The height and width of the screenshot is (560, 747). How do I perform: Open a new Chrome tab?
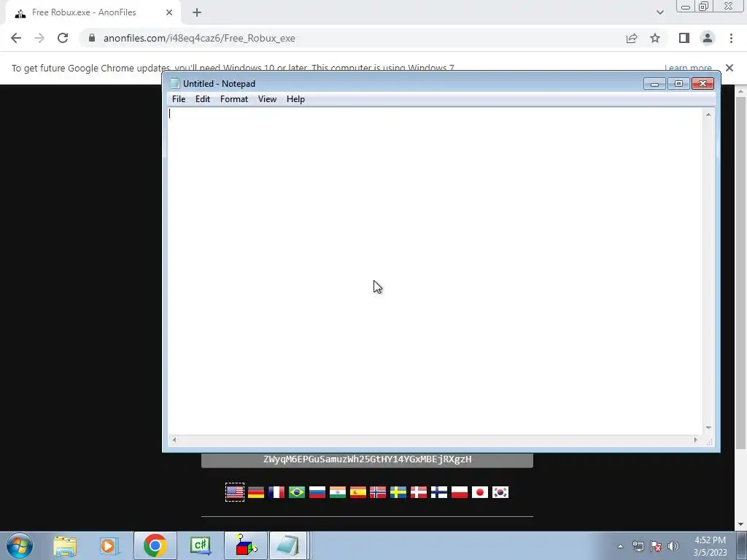(197, 13)
